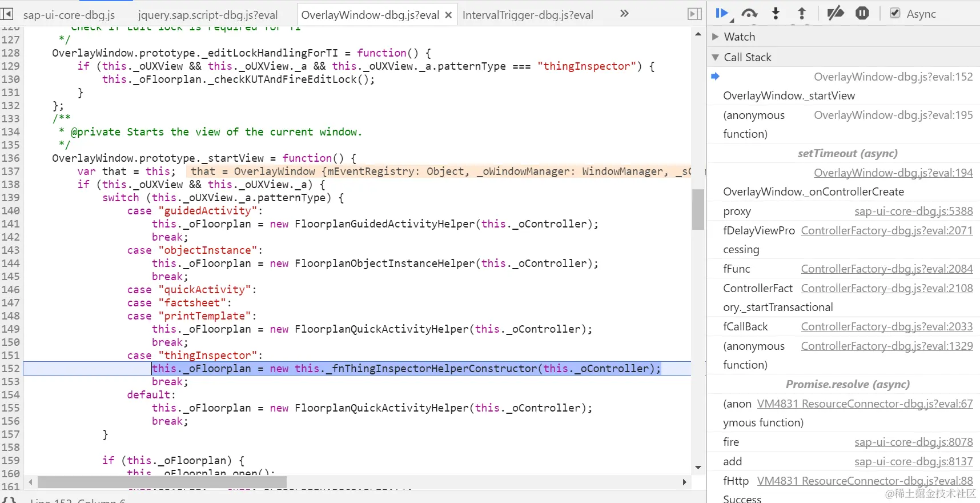
Task: Click _startView function definition line 136
Action: coord(204,158)
